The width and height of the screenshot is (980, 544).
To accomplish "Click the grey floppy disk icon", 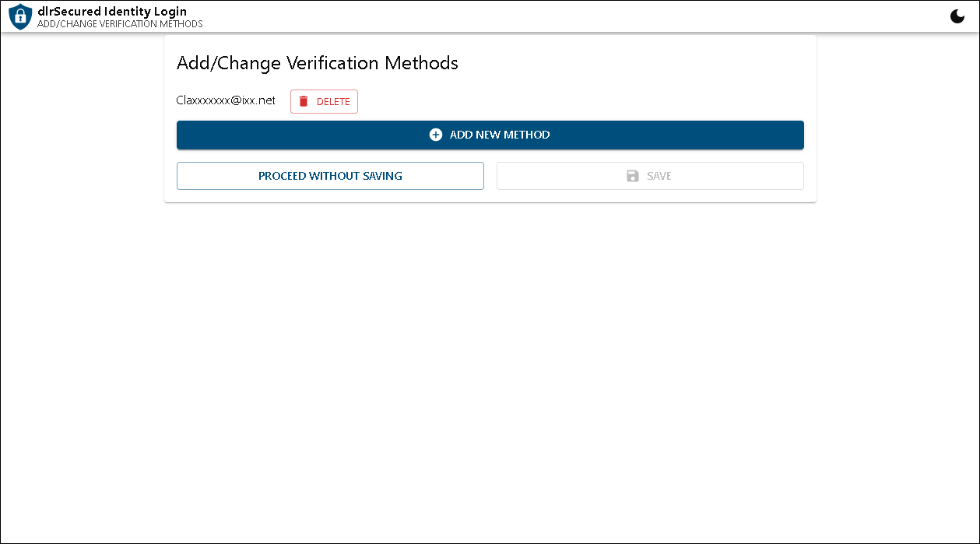I will point(633,176).
